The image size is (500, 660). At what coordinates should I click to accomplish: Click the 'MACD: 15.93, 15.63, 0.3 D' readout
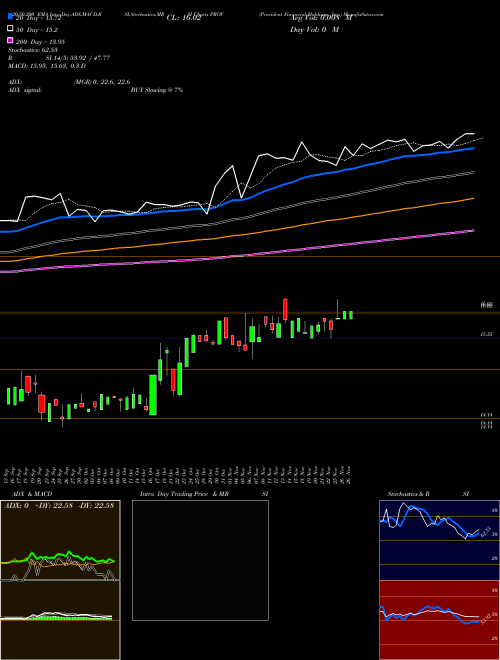(x=47, y=66)
